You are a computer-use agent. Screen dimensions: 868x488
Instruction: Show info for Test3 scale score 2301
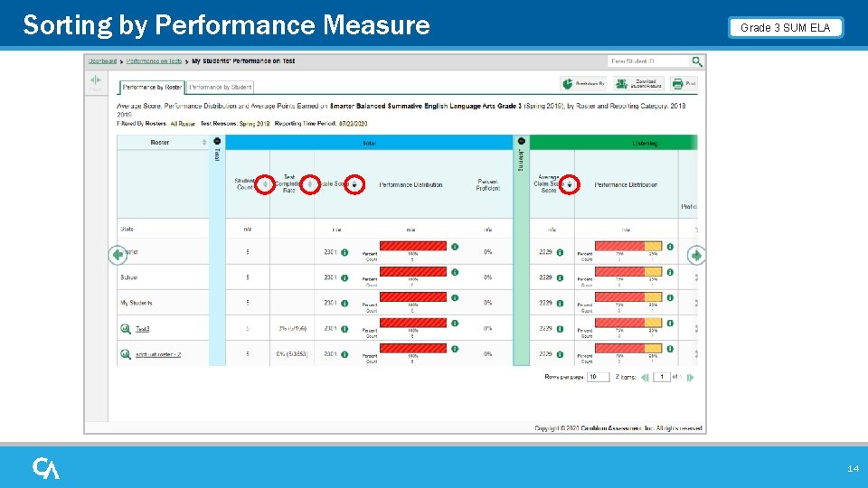(344, 329)
